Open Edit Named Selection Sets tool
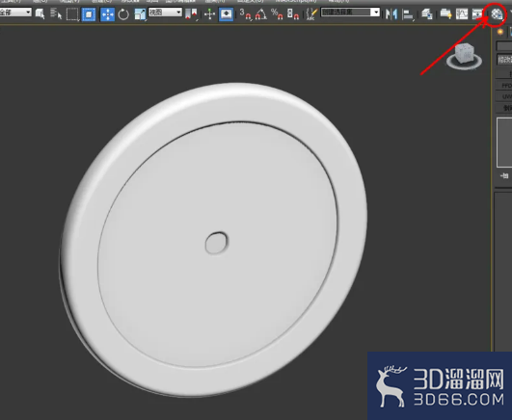Viewport: 512px width, 420px height. (x=311, y=14)
